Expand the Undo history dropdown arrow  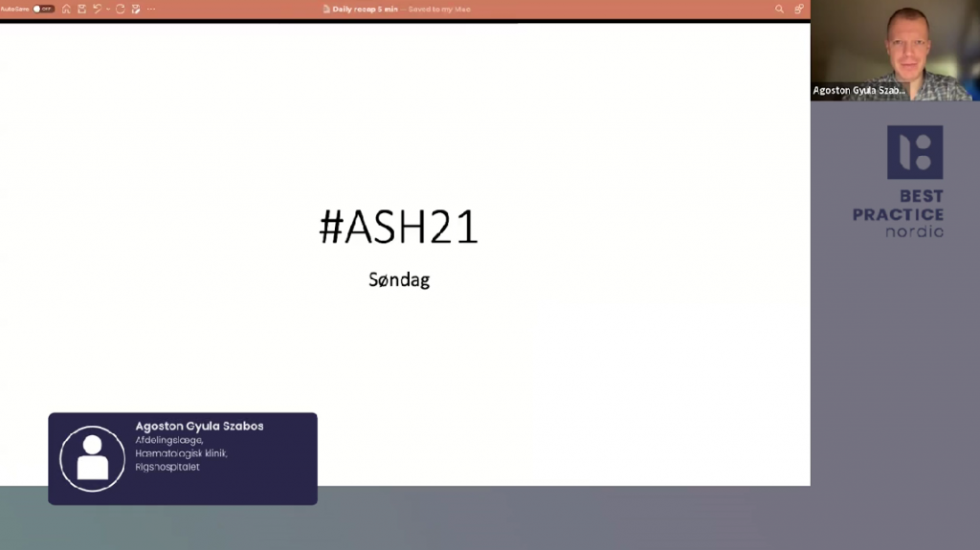(x=107, y=9)
